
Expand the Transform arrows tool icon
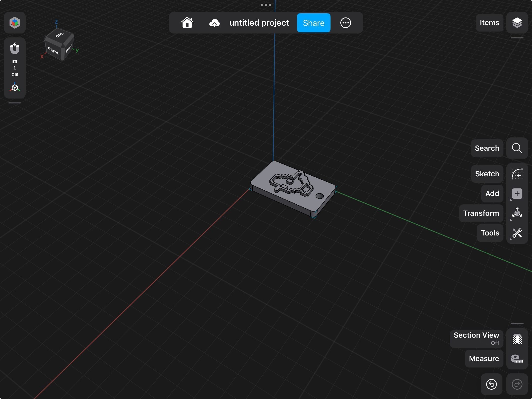tap(517, 213)
